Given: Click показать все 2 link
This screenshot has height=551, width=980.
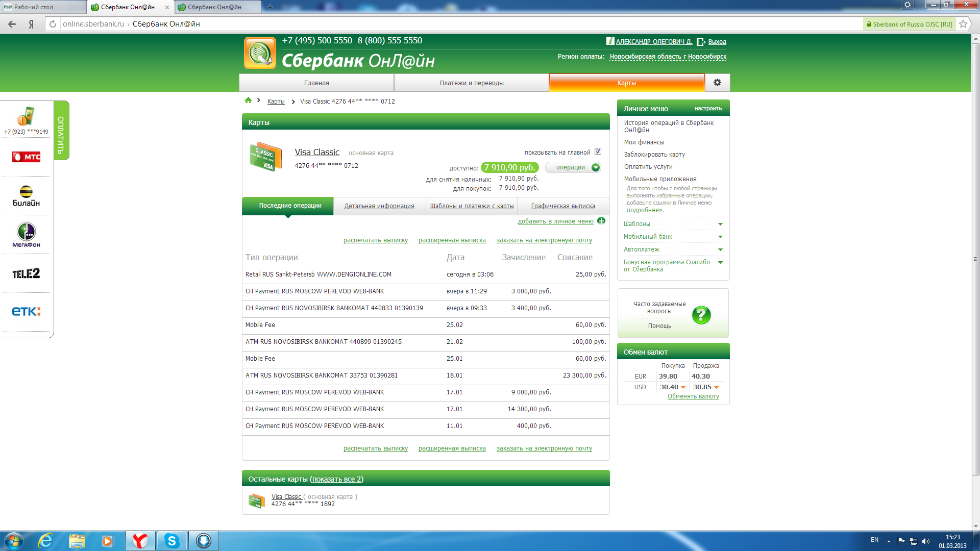Looking at the screenshot, I should click(x=336, y=479).
